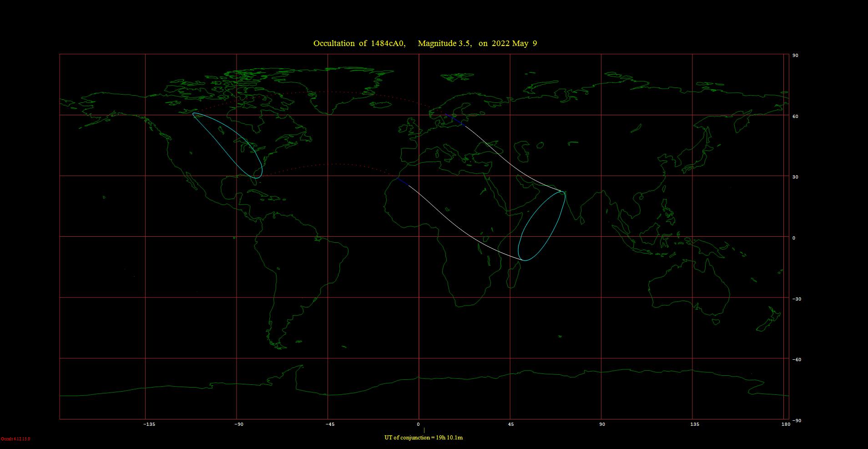
Task: Click the -45 longitude axis label
Action: (330, 424)
